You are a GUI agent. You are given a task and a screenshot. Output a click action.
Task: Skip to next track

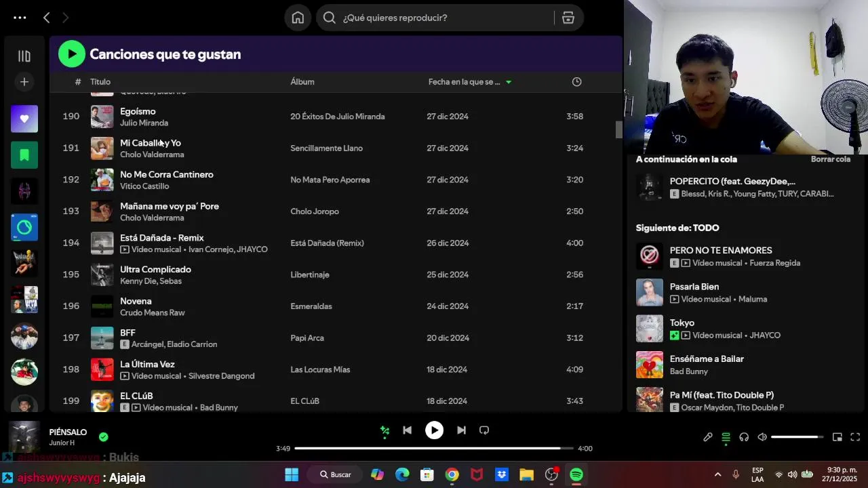461,430
